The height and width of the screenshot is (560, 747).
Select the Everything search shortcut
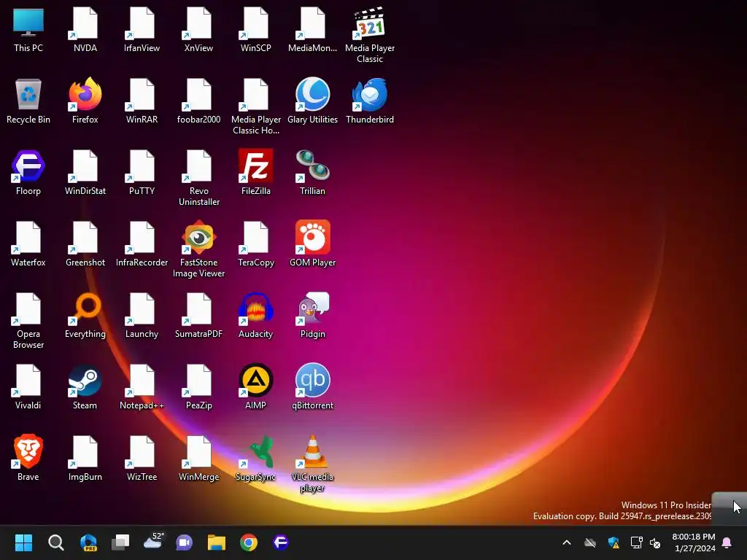tap(85, 316)
